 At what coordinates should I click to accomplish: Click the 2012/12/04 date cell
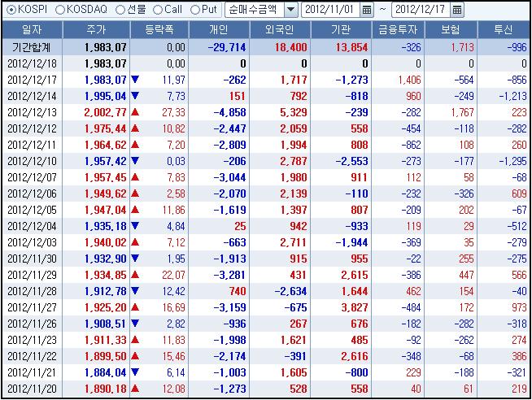pos(33,227)
